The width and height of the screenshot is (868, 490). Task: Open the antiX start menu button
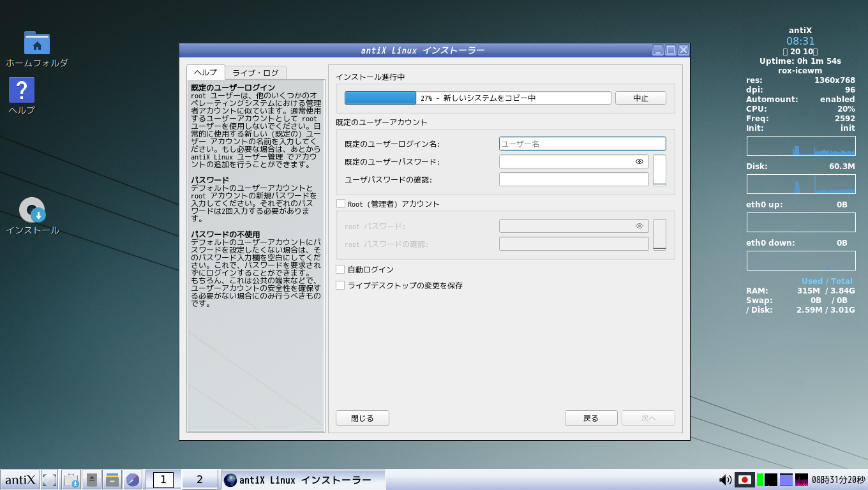pyautogui.click(x=20, y=480)
